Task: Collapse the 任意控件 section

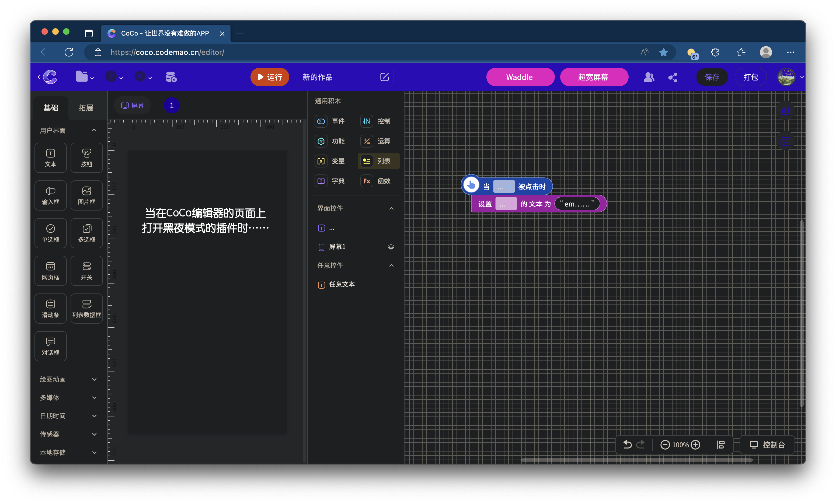Action: 391,265
